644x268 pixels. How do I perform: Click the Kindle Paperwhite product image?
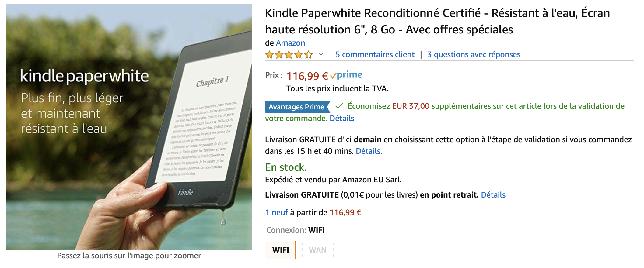(x=129, y=127)
